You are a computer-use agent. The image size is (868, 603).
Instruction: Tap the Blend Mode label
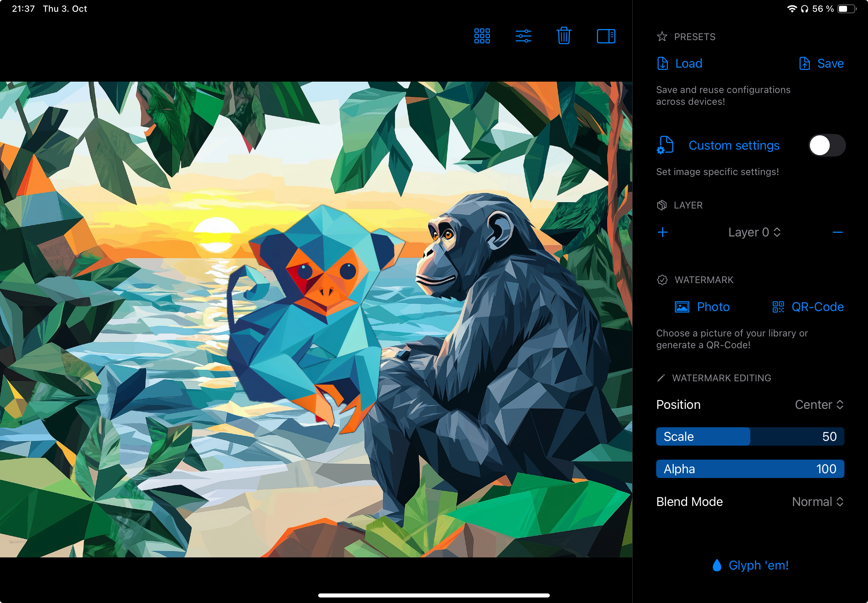pyautogui.click(x=689, y=502)
